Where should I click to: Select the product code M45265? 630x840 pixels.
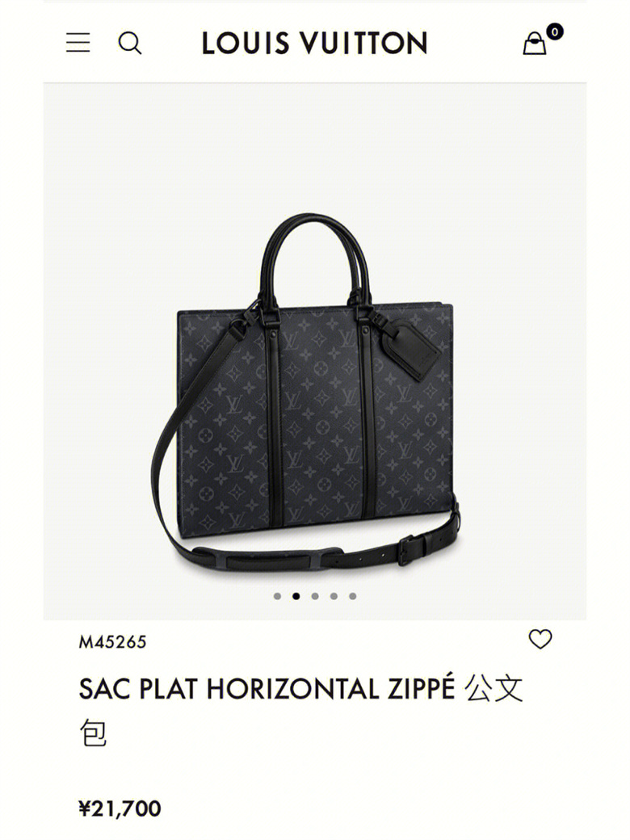pyautogui.click(x=112, y=642)
